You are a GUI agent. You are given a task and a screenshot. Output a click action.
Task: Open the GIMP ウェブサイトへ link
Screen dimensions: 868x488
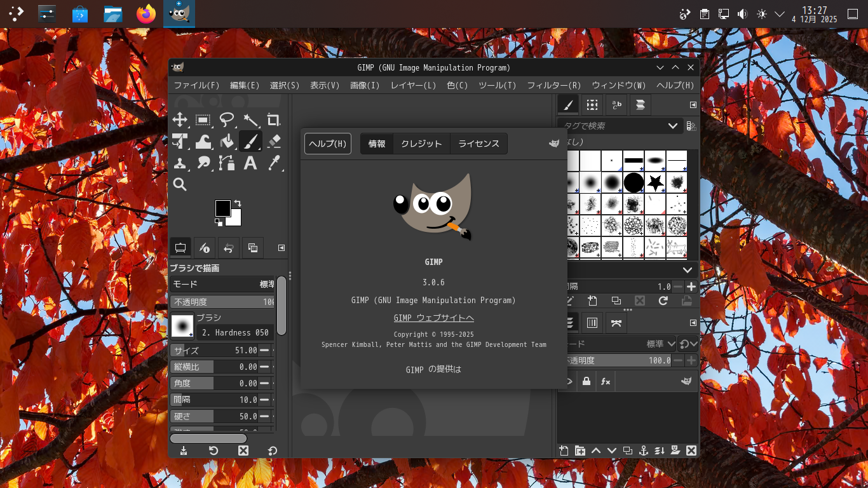(x=433, y=318)
